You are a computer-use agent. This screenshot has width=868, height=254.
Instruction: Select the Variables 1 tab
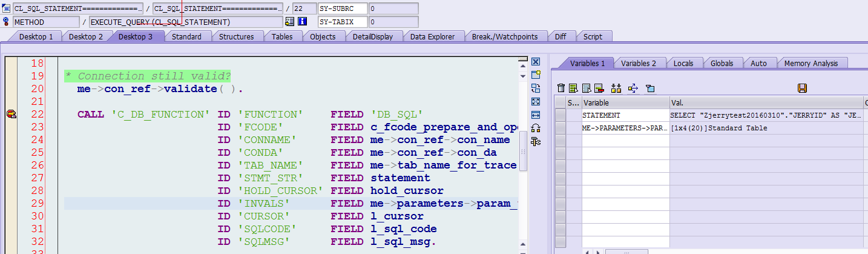[587, 63]
